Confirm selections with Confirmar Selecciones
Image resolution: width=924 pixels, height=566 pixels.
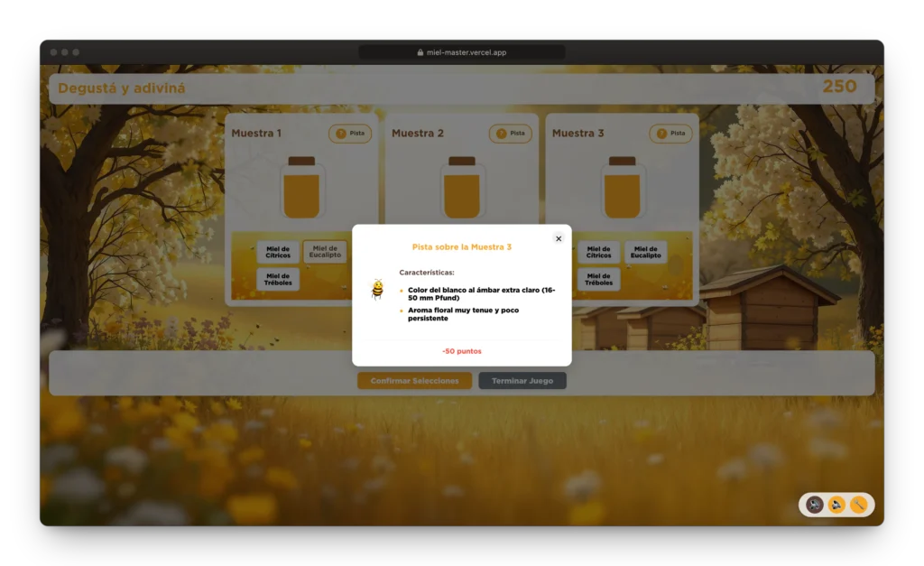pyautogui.click(x=415, y=381)
